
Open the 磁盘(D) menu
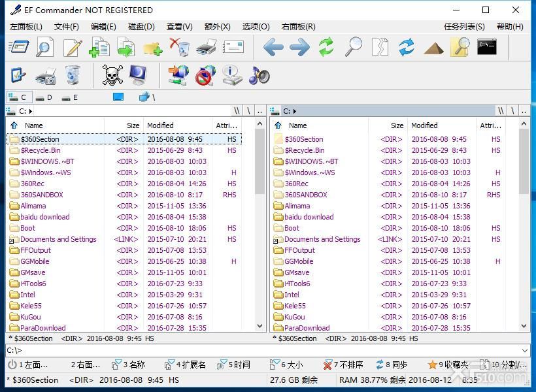[141, 27]
